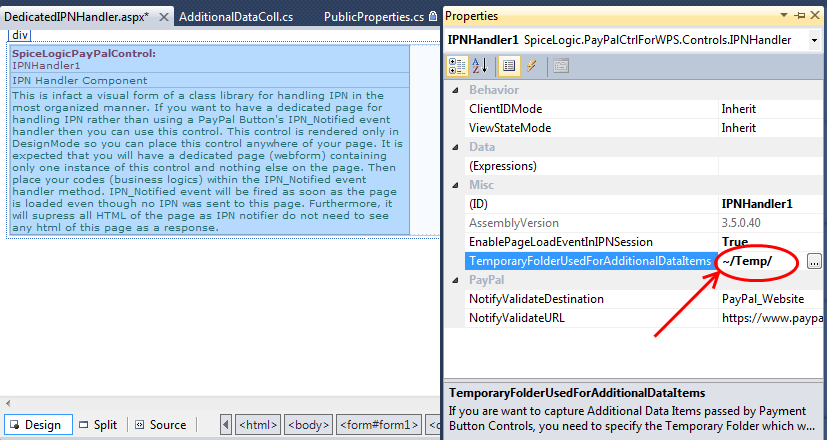Switch to Source view
827x440 pixels.
point(160,425)
